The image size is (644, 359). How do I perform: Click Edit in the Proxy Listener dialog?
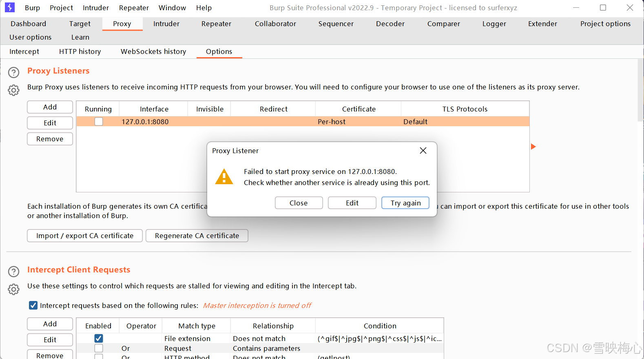352,203
